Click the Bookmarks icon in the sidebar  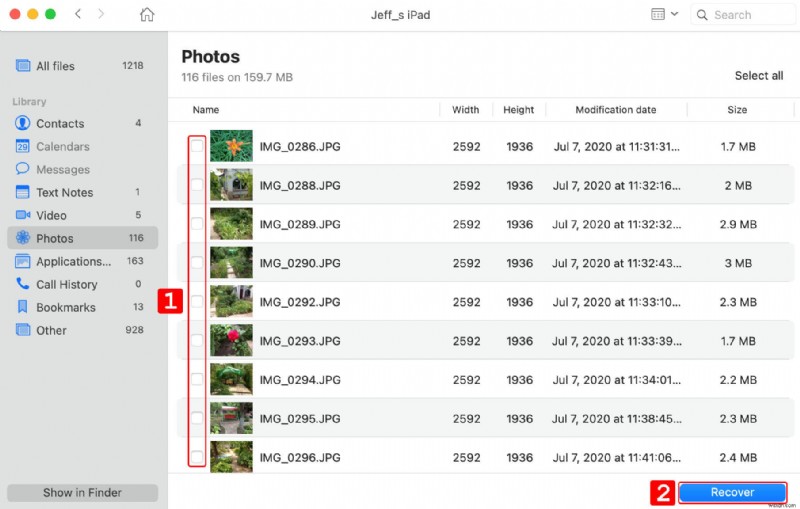22,307
